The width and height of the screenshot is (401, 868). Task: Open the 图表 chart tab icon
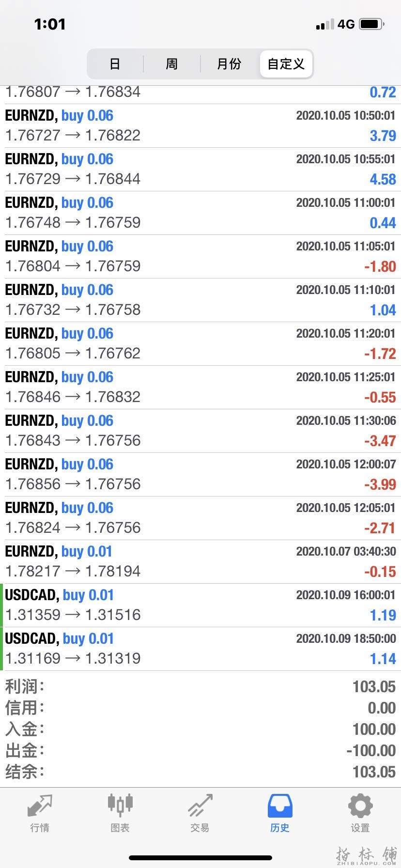[x=120, y=806]
